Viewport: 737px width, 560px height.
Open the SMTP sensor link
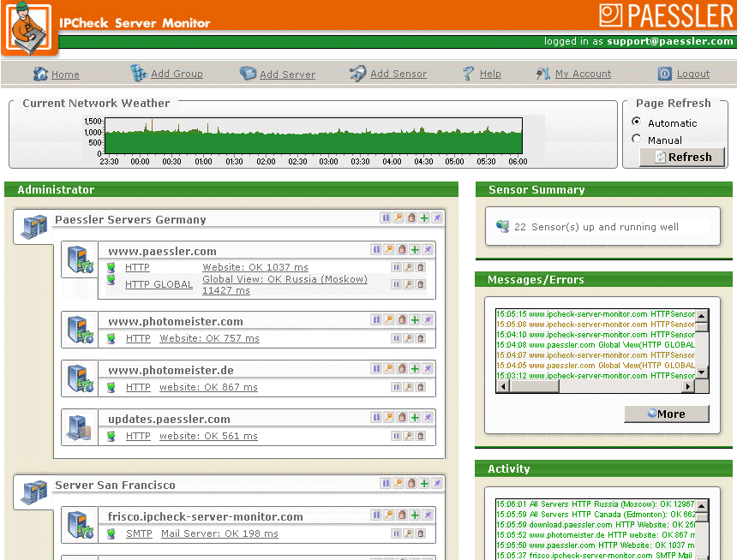pos(139,533)
